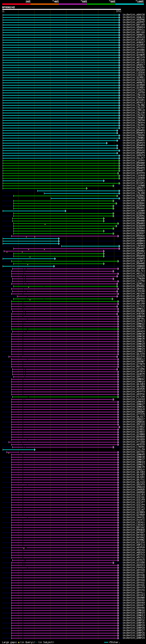Select hit label UniRef100_C5M1M0
The width and height of the screenshot is (146, 644).
point(134,135)
